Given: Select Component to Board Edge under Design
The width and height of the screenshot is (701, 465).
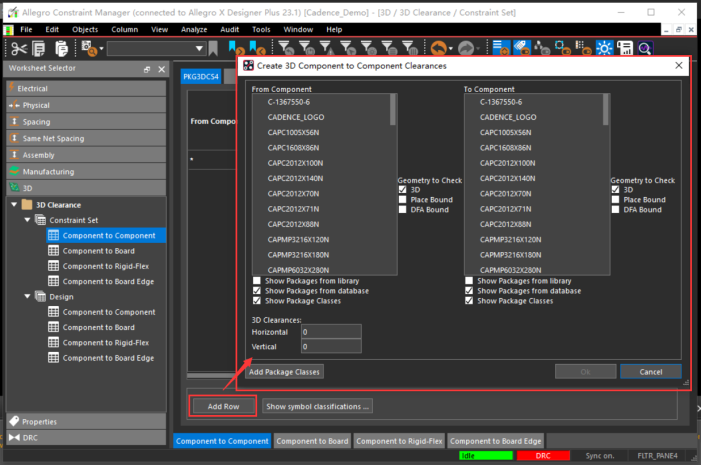Looking at the screenshot, I should coord(108,358).
